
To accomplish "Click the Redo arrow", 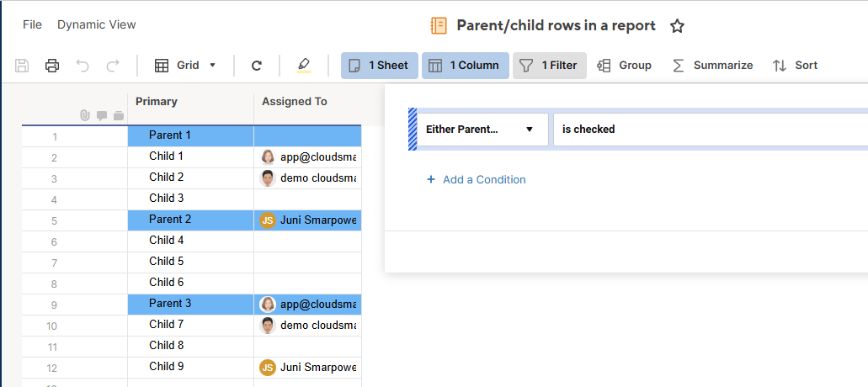I will [113, 66].
